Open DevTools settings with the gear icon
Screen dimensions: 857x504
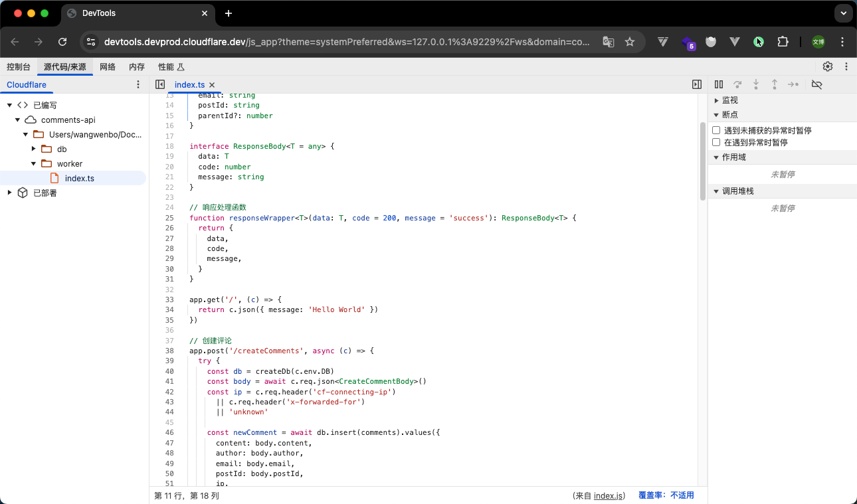click(827, 66)
